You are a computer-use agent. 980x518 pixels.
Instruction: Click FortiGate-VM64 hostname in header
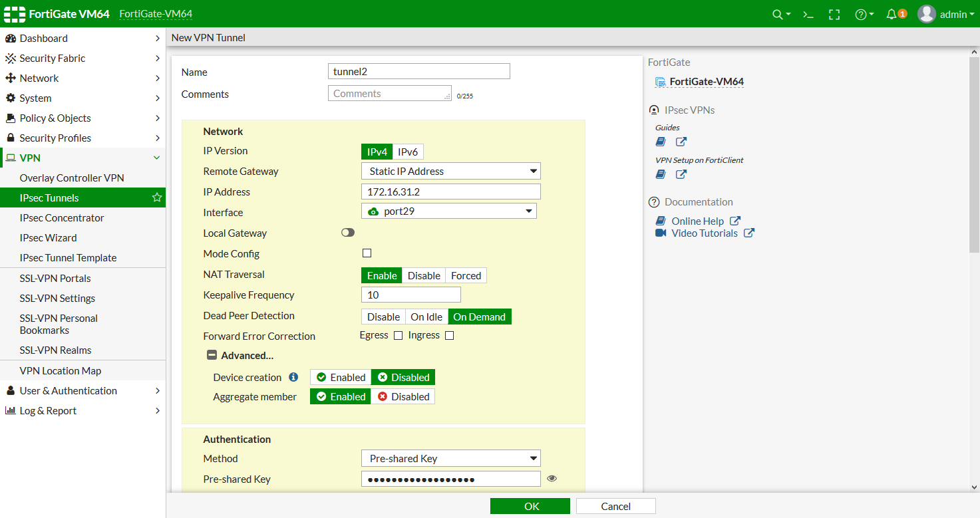(x=156, y=14)
